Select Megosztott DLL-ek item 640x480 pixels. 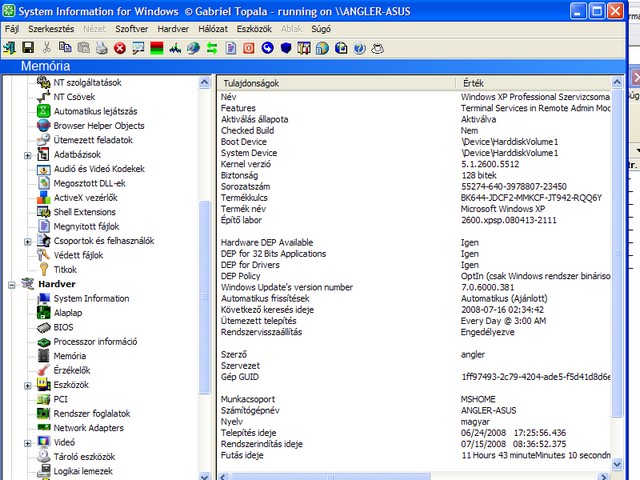pos(89,183)
